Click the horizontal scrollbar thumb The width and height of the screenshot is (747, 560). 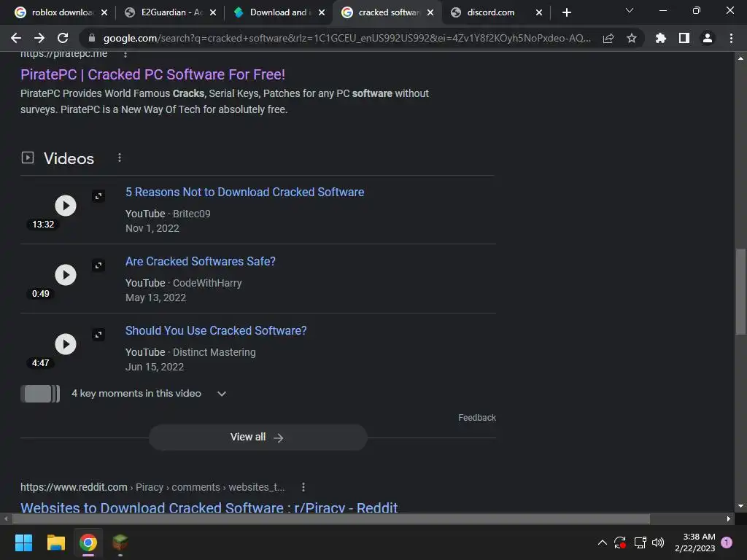[331, 518]
